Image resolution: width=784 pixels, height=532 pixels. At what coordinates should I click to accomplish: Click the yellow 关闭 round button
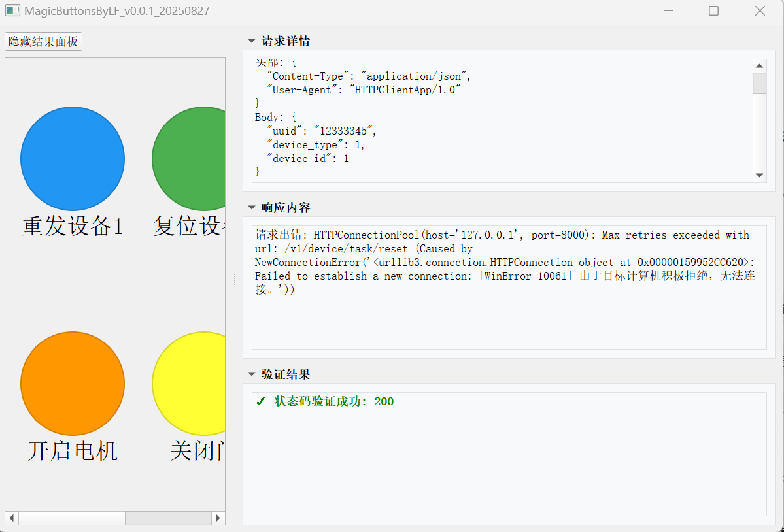tap(189, 384)
